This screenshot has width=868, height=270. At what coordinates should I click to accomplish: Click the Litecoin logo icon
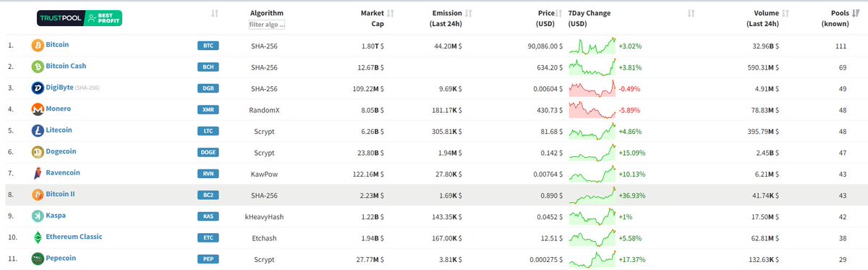38,131
